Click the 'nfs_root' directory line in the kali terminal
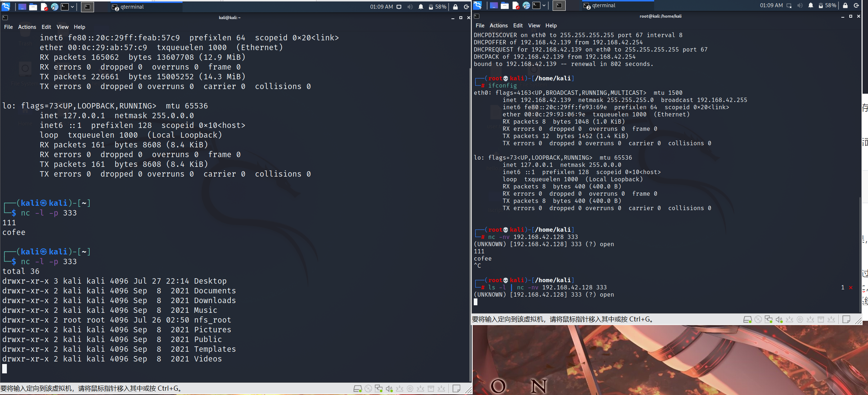The height and width of the screenshot is (395, 868). (x=117, y=320)
